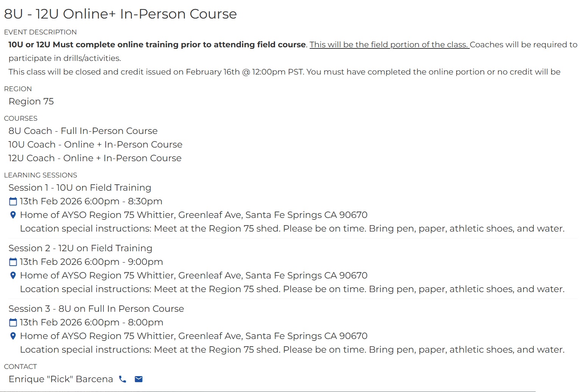Image resolution: width=580 pixels, height=392 pixels.
Task: Click the page heading '8U - 12U Online+ In-Person Course'
Action: click(x=120, y=14)
